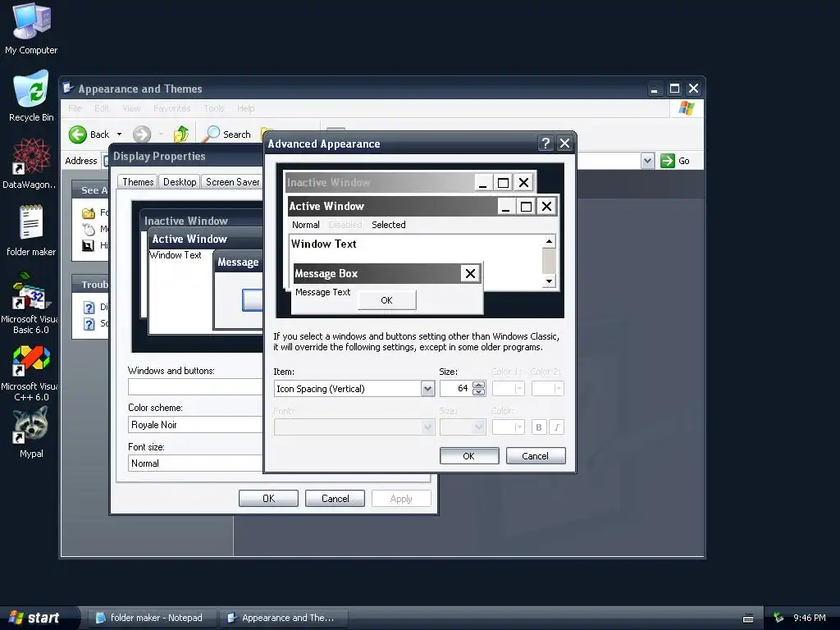840x630 pixels.
Task: Increase the Size value spinner
Action: pyautogui.click(x=479, y=385)
